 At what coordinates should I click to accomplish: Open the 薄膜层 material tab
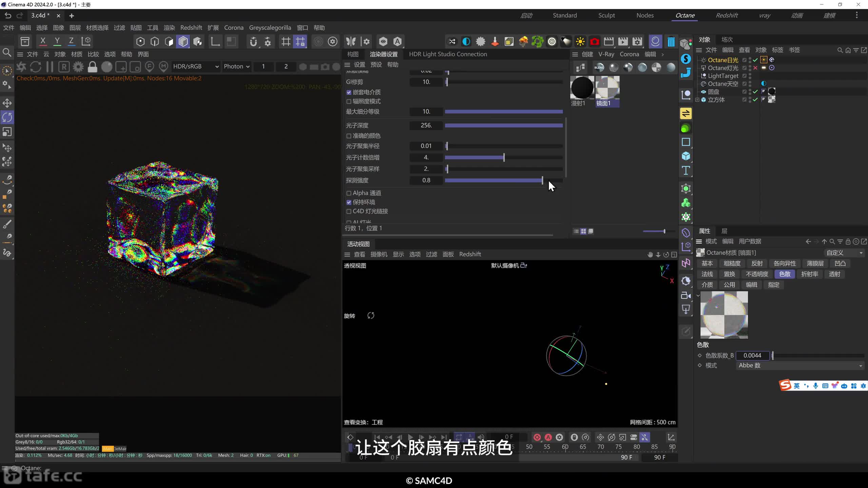click(x=815, y=263)
